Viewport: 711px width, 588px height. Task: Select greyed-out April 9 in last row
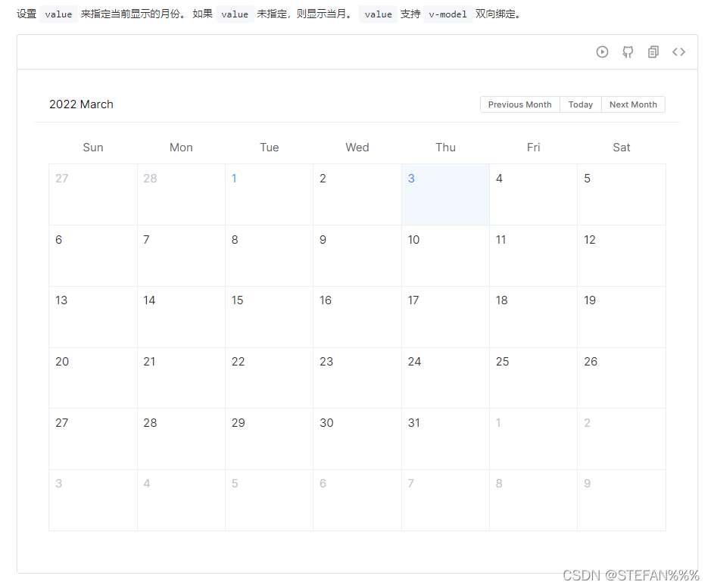pos(621,500)
